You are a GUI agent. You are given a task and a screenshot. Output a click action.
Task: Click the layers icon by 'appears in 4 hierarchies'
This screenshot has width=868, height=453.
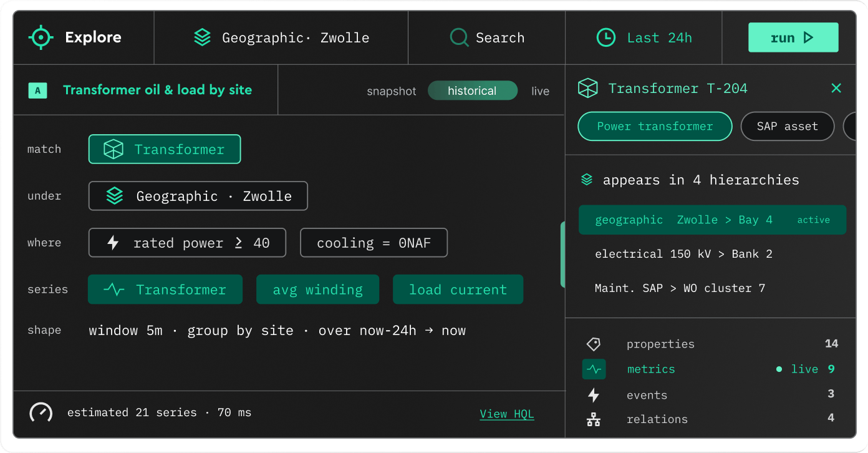click(587, 180)
